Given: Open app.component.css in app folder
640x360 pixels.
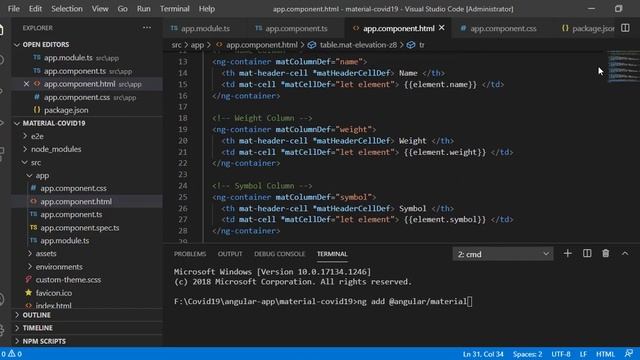Looking at the screenshot, I should click(87, 188).
